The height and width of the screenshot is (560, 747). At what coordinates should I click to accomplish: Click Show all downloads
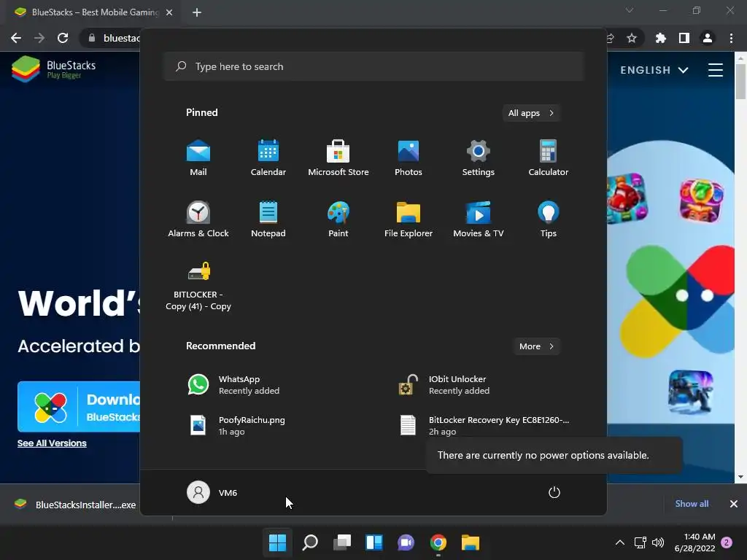coord(692,504)
